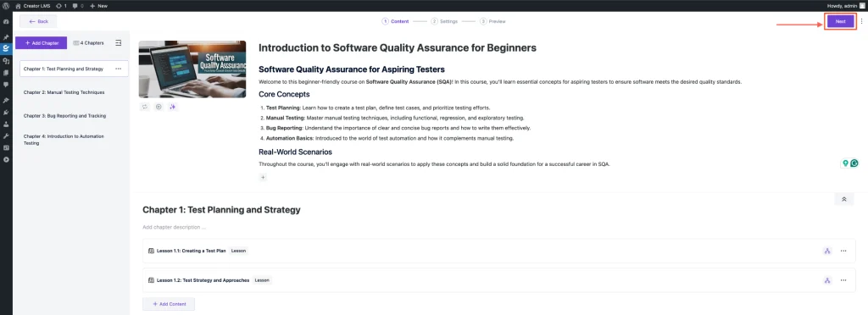This screenshot has width=868, height=315.
Task: Open the Tools wrench icon in sidebar
Action: tap(6, 136)
